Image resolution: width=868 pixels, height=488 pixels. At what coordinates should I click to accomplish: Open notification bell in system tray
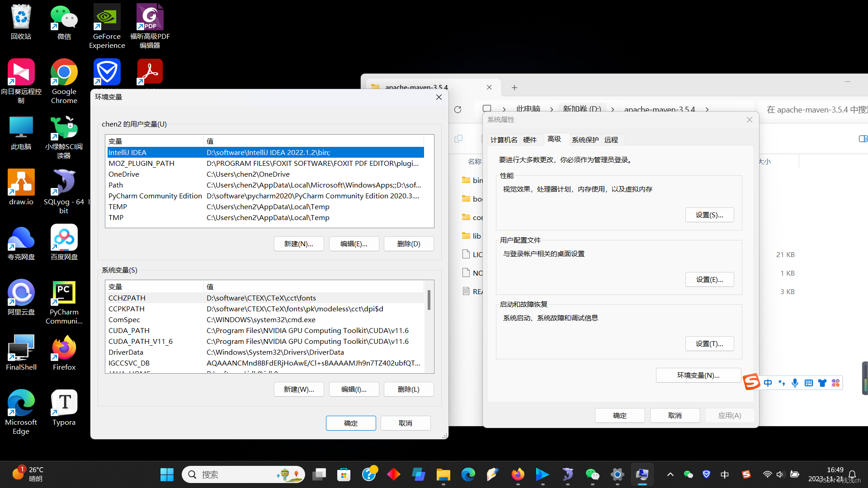[852, 474]
